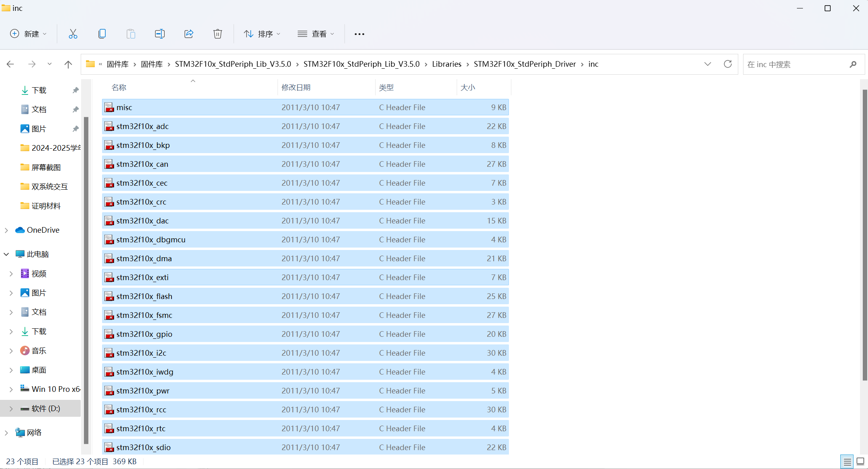Image resolution: width=868 pixels, height=469 pixels.
Task: Open the 查看 view dropdown
Action: tap(316, 34)
